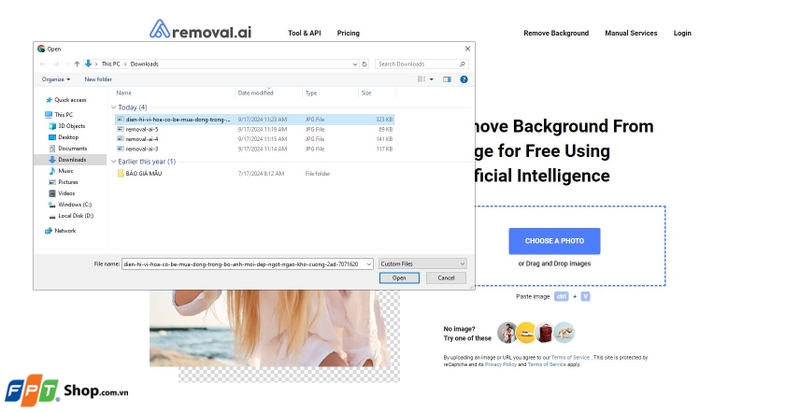800x412 pixels.
Task: Toggle the preview pane icon
Action: (x=447, y=80)
